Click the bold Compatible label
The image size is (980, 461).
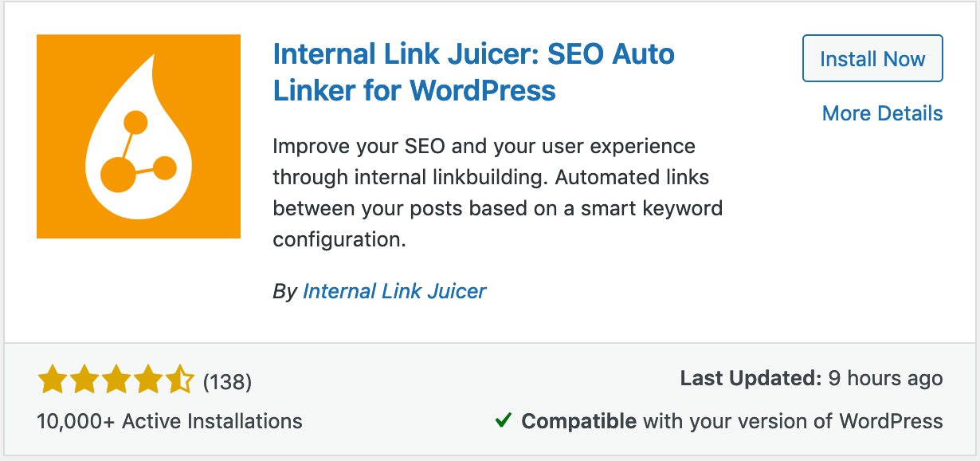tap(578, 420)
